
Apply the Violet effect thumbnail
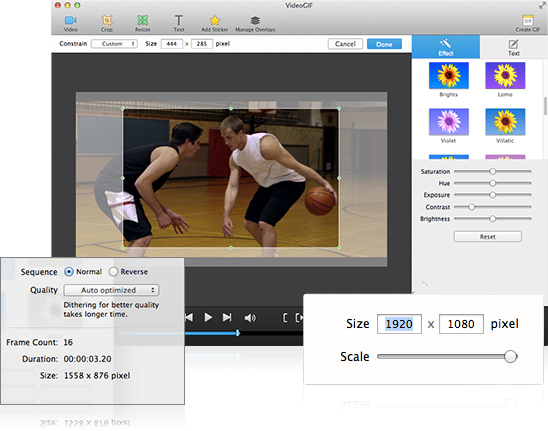pyautogui.click(x=448, y=122)
